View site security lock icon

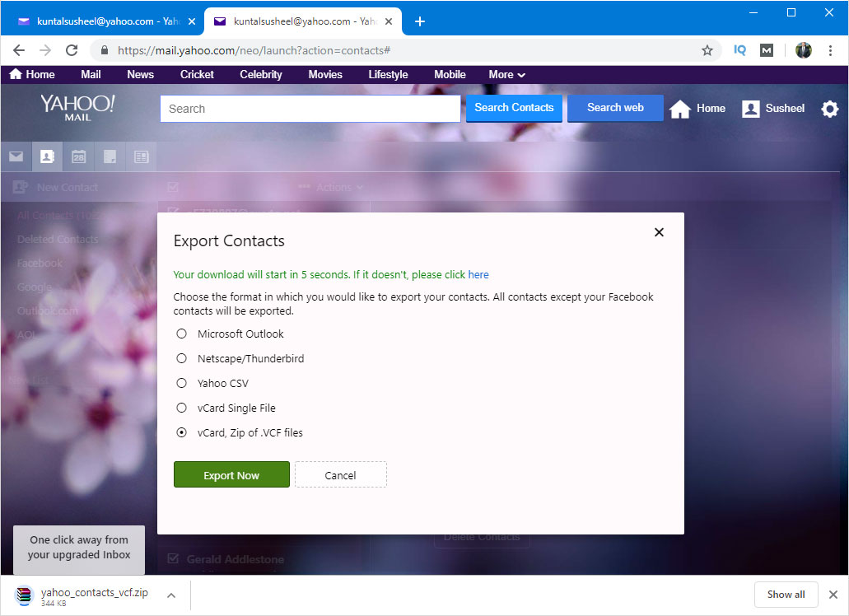click(x=105, y=50)
